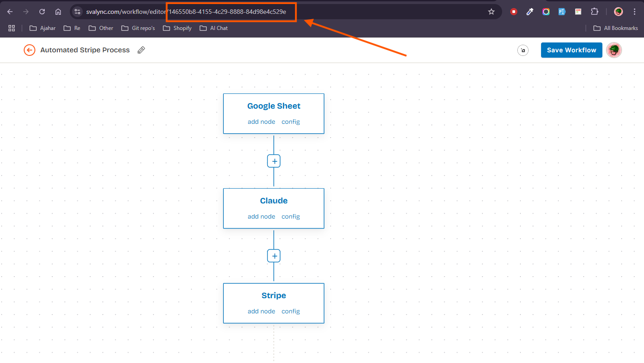Viewport: 644px width, 363px height.
Task: Go to the browser home icon
Action: click(x=58, y=12)
